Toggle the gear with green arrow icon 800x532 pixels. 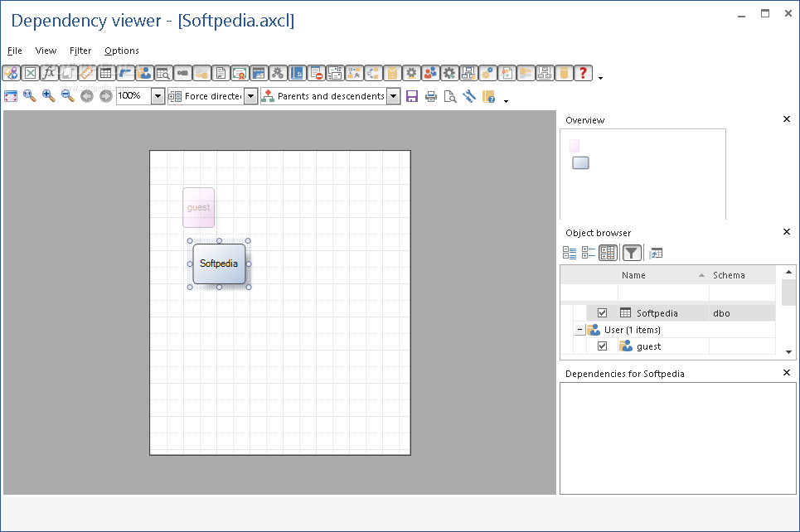(449, 74)
